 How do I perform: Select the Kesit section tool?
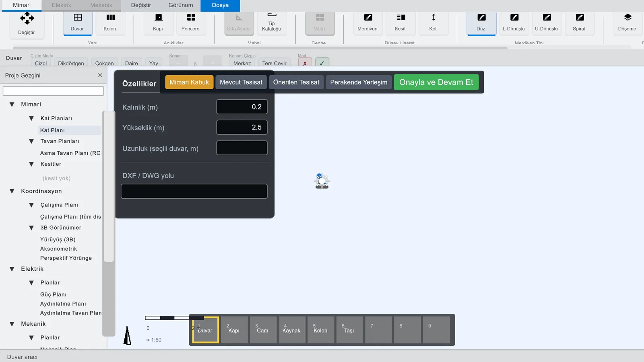[x=400, y=23]
